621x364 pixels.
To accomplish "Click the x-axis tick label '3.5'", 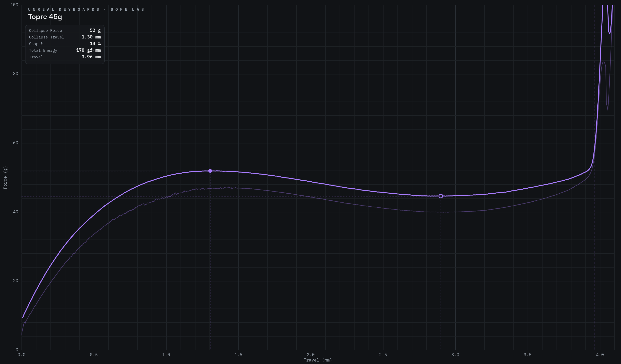I will pos(528,355).
